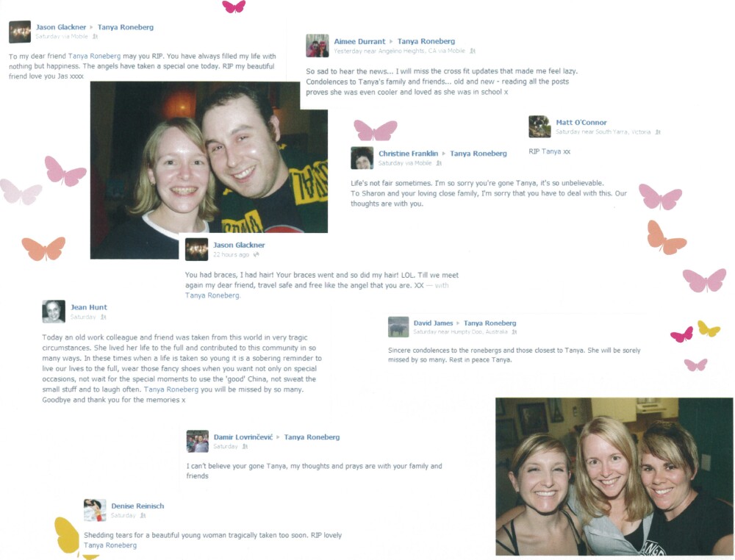Click Aimee Durrant's profile picture
This screenshot has height=560, width=735.
pyautogui.click(x=318, y=46)
